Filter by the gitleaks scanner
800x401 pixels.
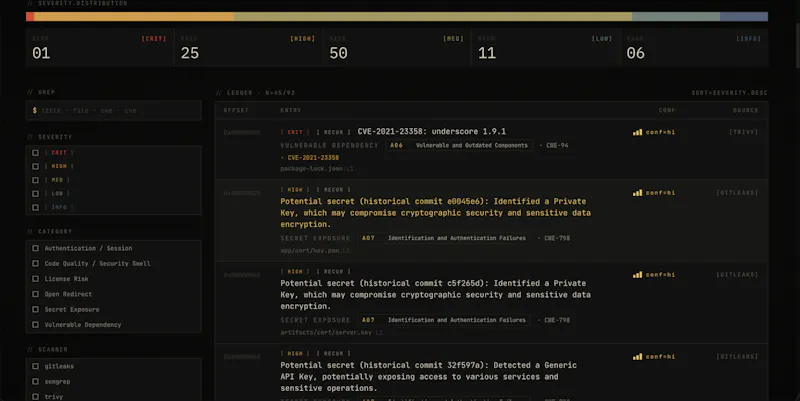(35, 366)
